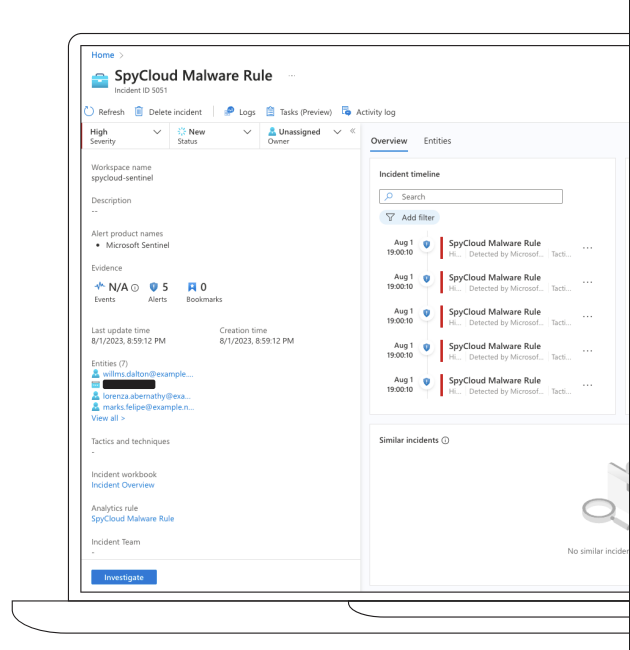Open the ellipsis menu for the second timeline alert
Viewport: 630px width, 650px height.
click(587, 282)
